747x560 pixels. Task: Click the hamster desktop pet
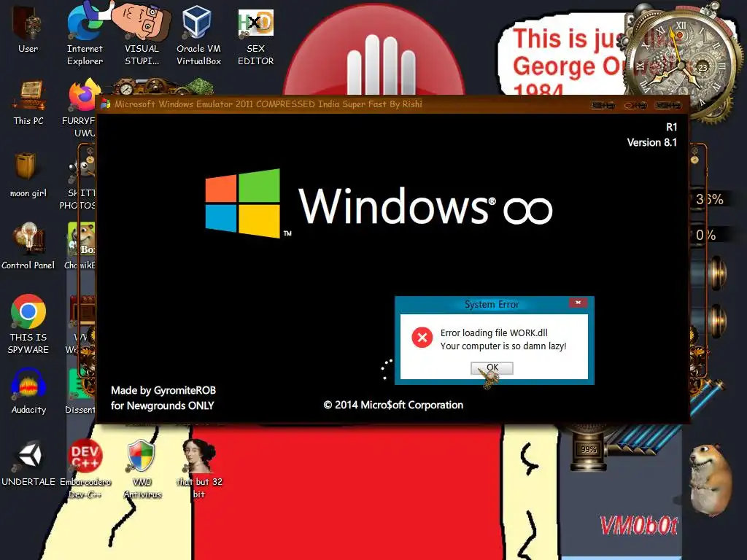[x=710, y=480]
